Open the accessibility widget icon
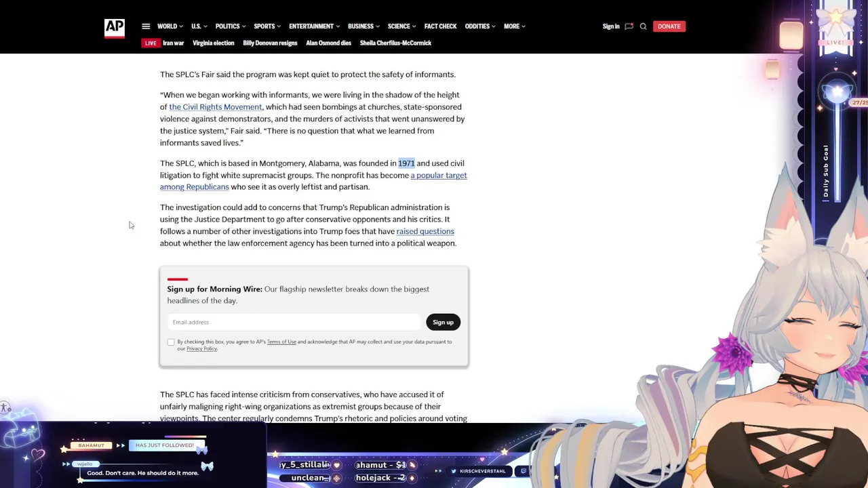 pyautogui.click(x=5, y=408)
